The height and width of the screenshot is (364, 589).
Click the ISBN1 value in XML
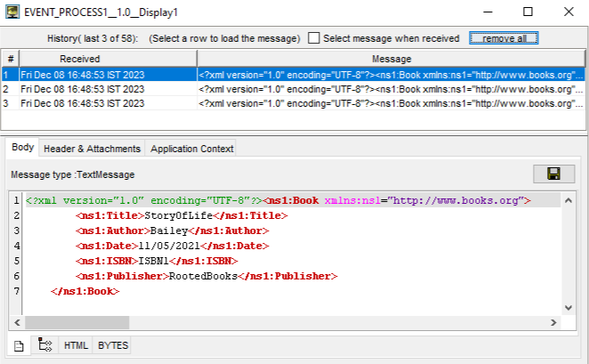[x=154, y=261]
